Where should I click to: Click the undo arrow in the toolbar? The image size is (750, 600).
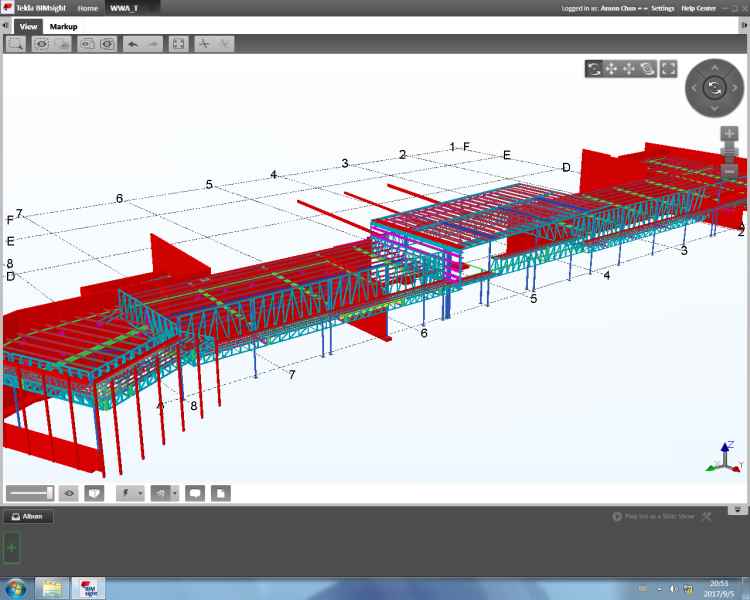pyautogui.click(x=132, y=44)
